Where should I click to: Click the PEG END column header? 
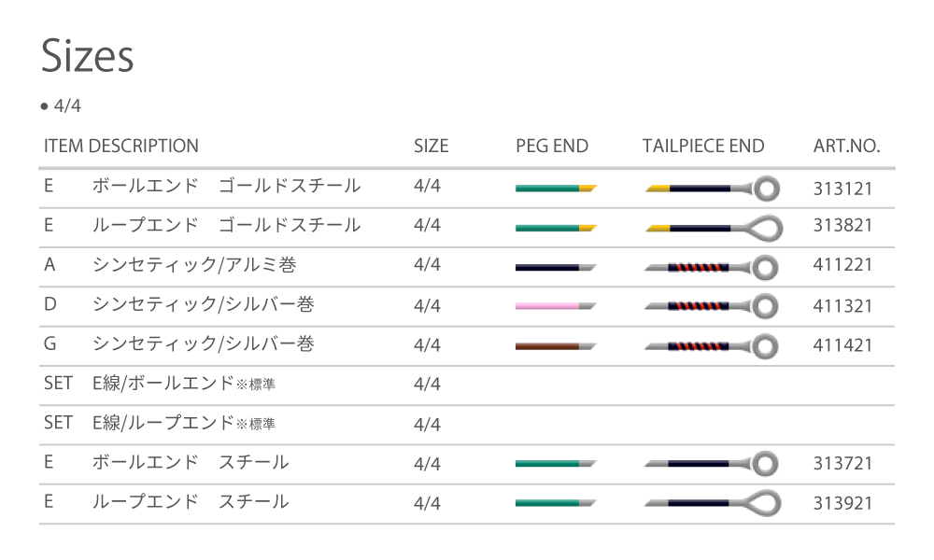tap(552, 146)
